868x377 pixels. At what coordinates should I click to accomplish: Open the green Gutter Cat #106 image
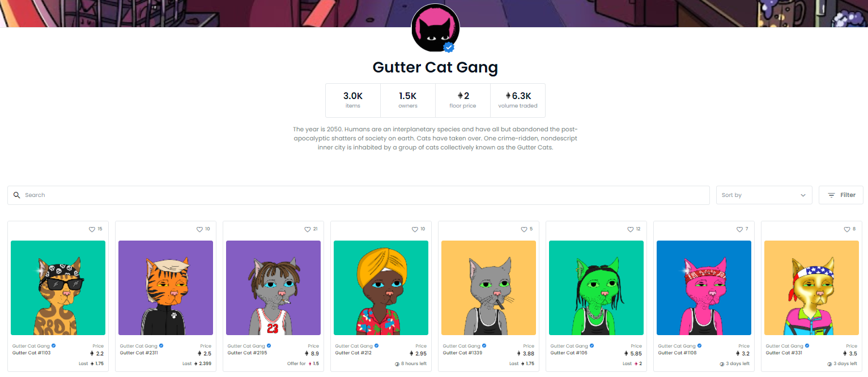[596, 288]
